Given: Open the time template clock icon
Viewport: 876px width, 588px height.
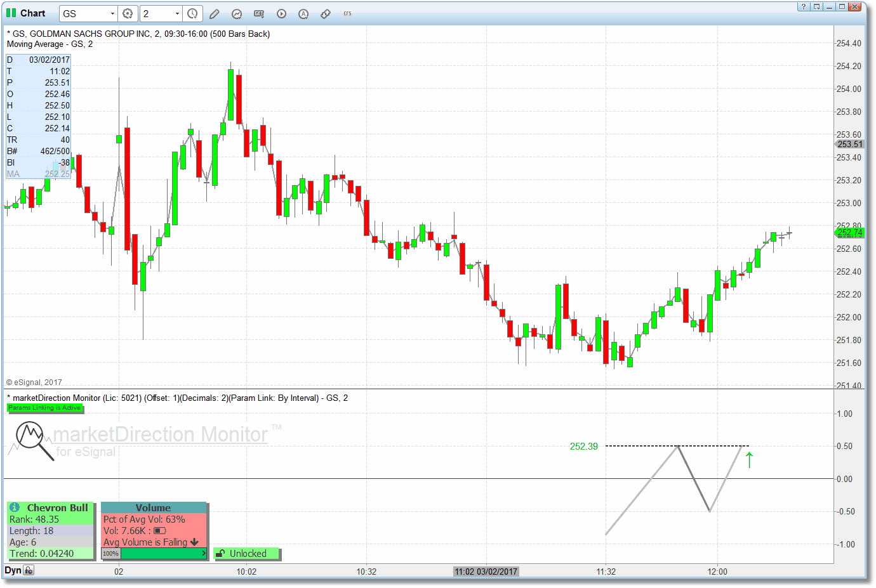Looking at the screenshot, I should pos(192,13).
